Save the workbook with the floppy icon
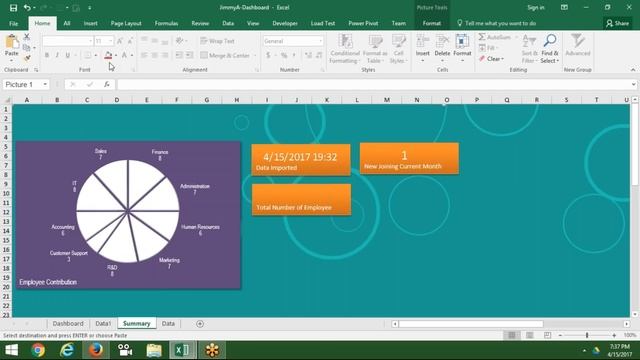Image resolution: width=640 pixels, height=360 pixels. pyautogui.click(x=13, y=8)
